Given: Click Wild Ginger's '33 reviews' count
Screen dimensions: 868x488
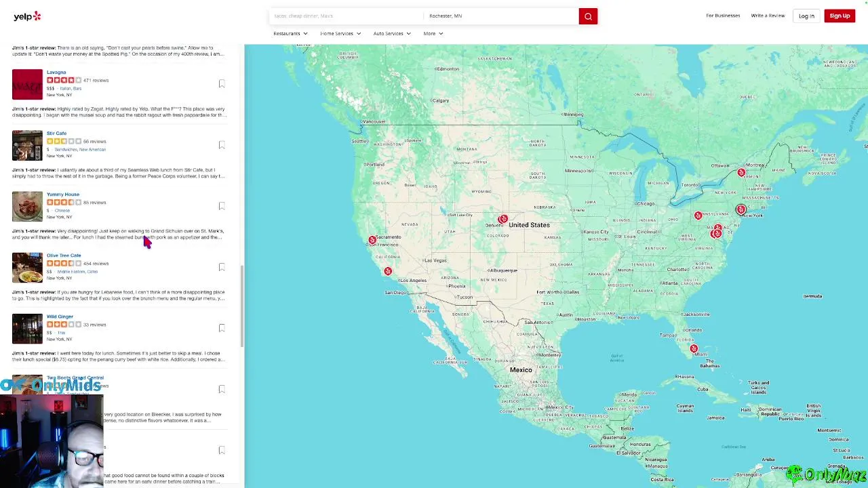Looking at the screenshot, I should (94, 324).
